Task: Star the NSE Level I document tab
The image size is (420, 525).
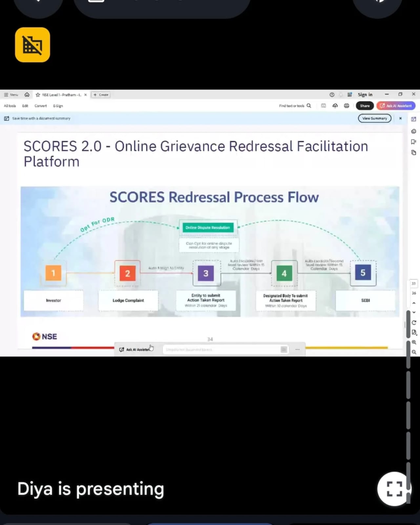Action: [x=38, y=95]
